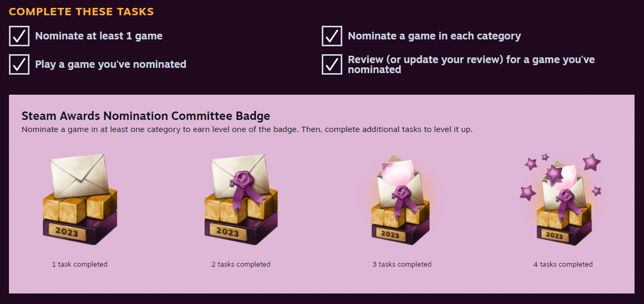644x304 pixels.
Task: Click the plain envelope level-one badge icon
Action: [80, 199]
